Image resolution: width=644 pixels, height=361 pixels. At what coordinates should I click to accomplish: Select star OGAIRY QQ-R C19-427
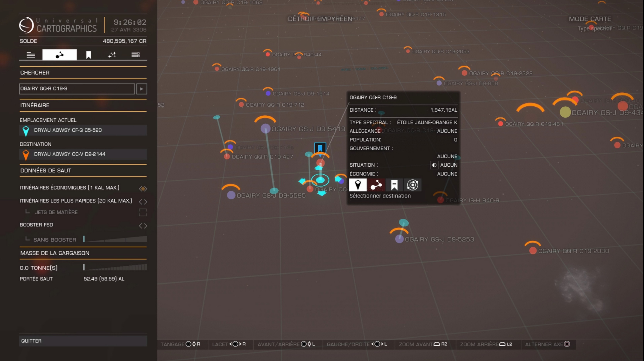[227, 157]
